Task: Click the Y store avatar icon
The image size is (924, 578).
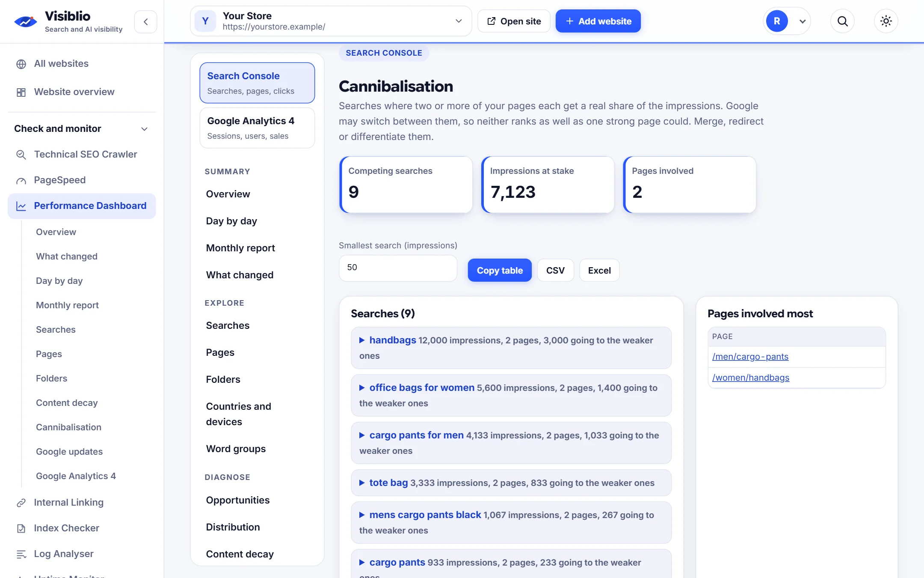Action: [x=205, y=21]
